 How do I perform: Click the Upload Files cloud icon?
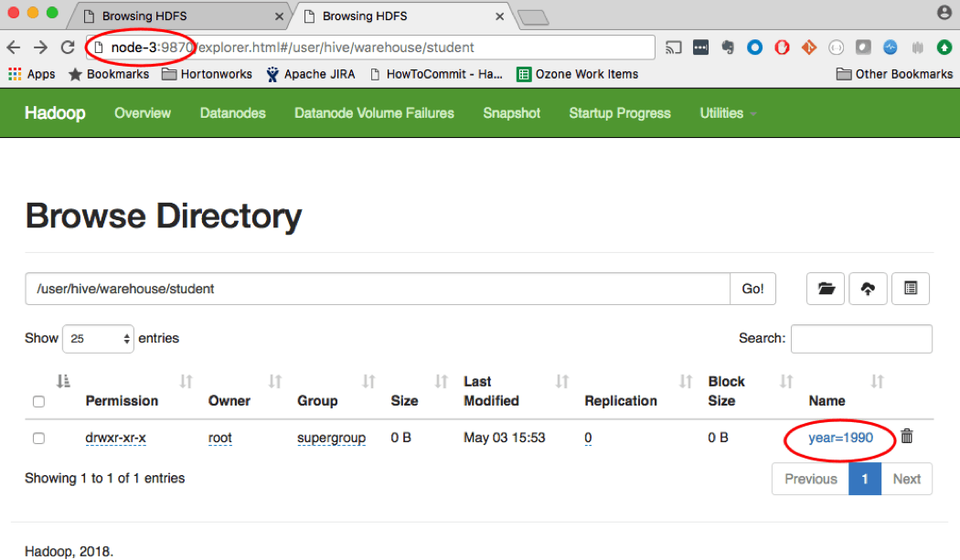point(868,289)
